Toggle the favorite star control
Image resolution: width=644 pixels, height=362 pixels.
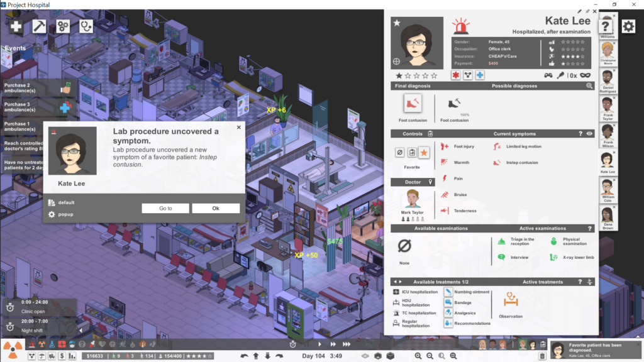[x=424, y=153]
